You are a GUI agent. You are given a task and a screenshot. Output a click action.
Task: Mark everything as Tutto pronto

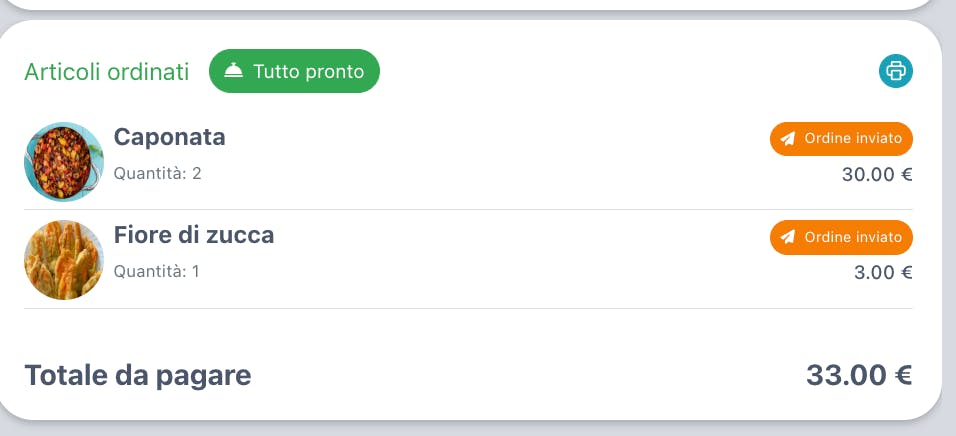click(294, 71)
